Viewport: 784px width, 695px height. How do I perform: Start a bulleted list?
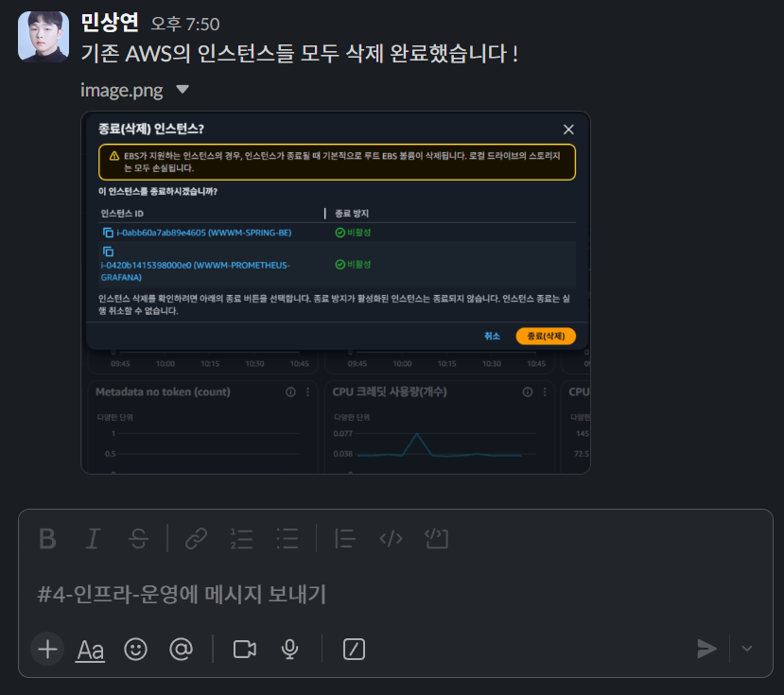click(287, 539)
